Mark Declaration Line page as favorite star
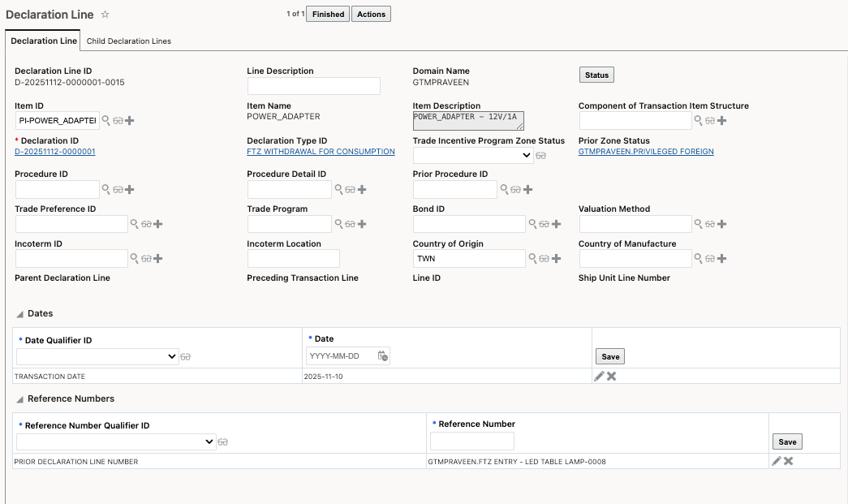Viewport: 848px width, 504px height. point(105,15)
